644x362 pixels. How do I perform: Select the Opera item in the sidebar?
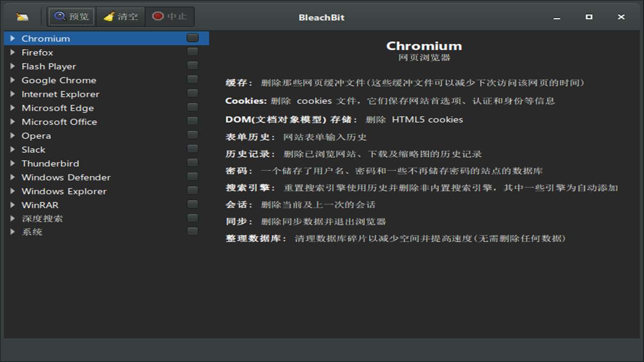coord(36,135)
